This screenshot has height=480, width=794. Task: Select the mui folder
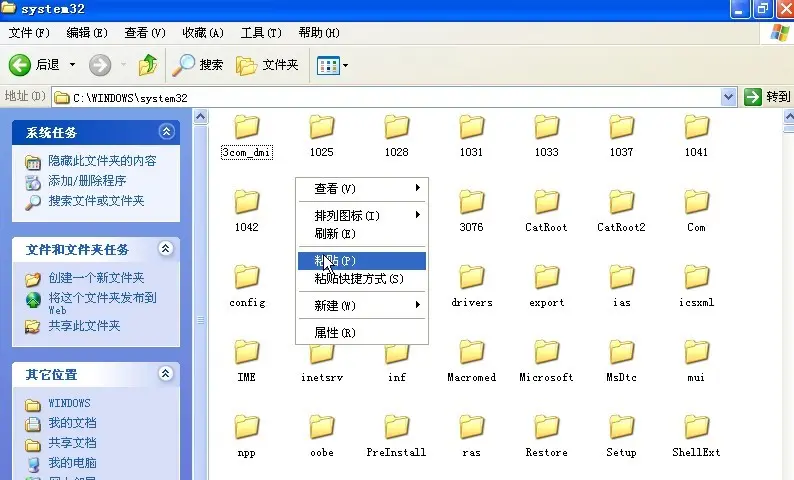(696, 361)
